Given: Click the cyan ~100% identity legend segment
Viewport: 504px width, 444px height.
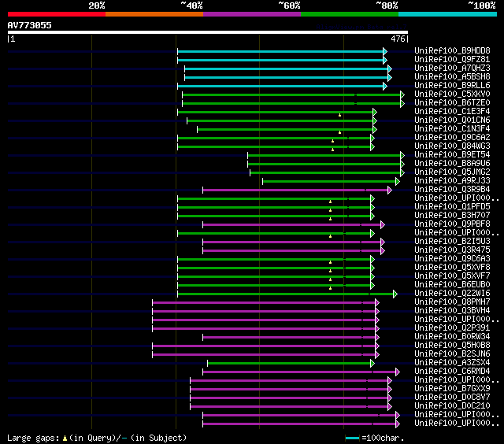Looking at the screenshot, I should (448, 14).
